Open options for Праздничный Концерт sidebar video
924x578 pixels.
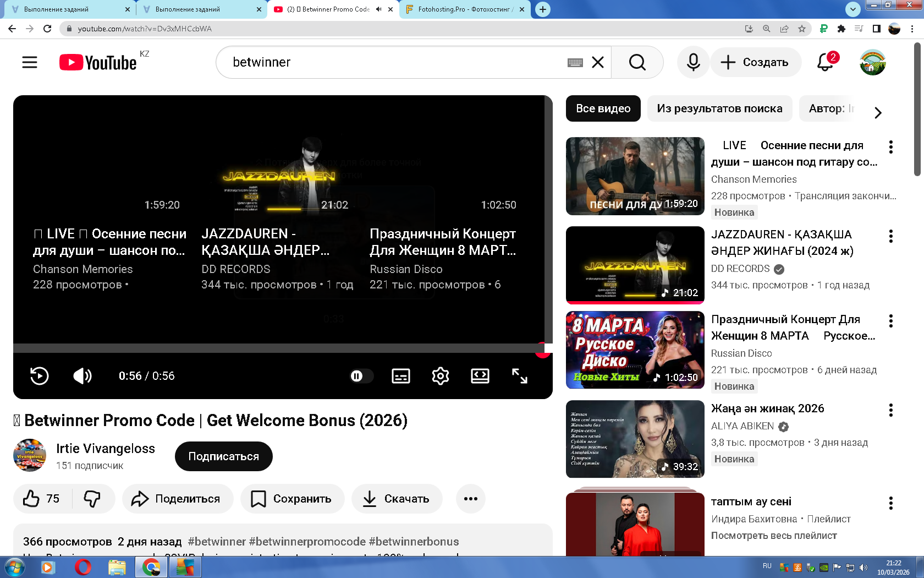[x=890, y=321]
